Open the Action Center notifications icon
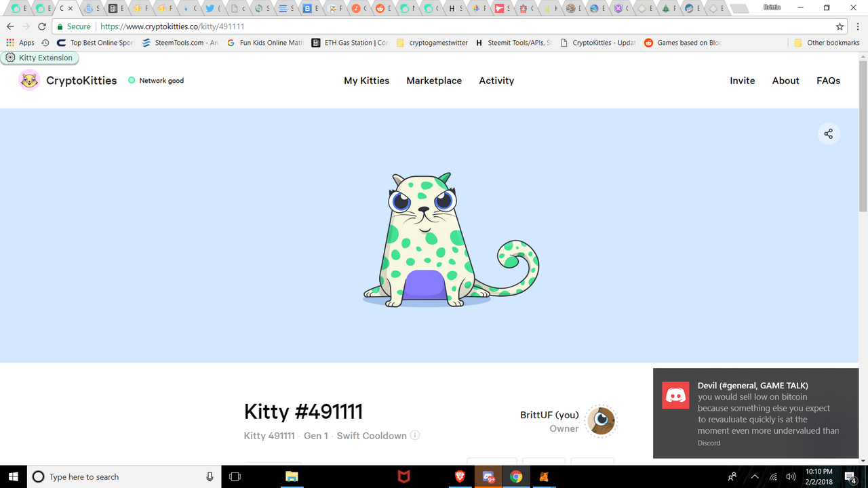 click(850, 476)
